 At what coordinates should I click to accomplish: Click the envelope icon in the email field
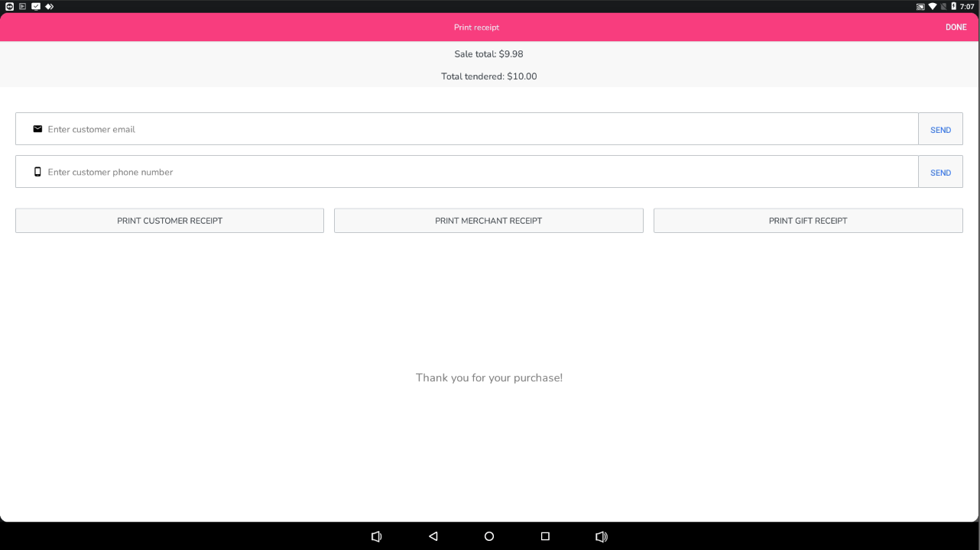(37, 129)
